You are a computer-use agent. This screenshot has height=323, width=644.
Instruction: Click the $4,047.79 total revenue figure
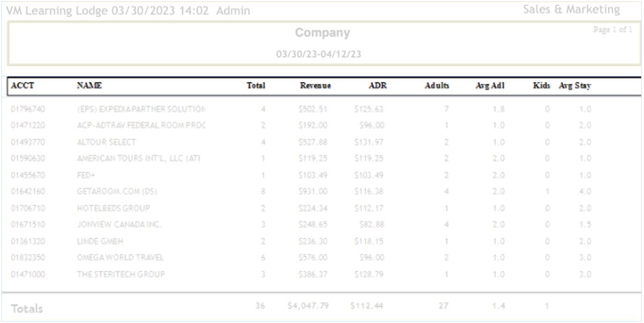click(x=308, y=306)
